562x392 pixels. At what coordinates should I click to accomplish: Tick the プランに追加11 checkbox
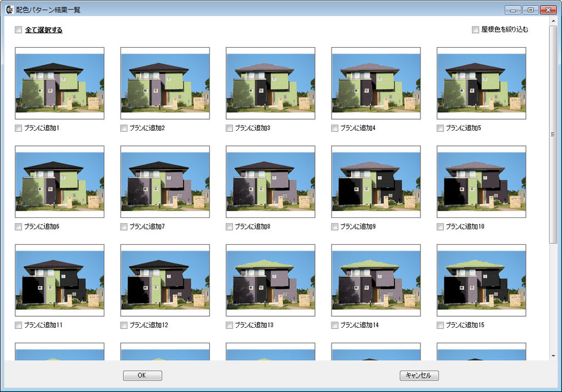coord(18,325)
